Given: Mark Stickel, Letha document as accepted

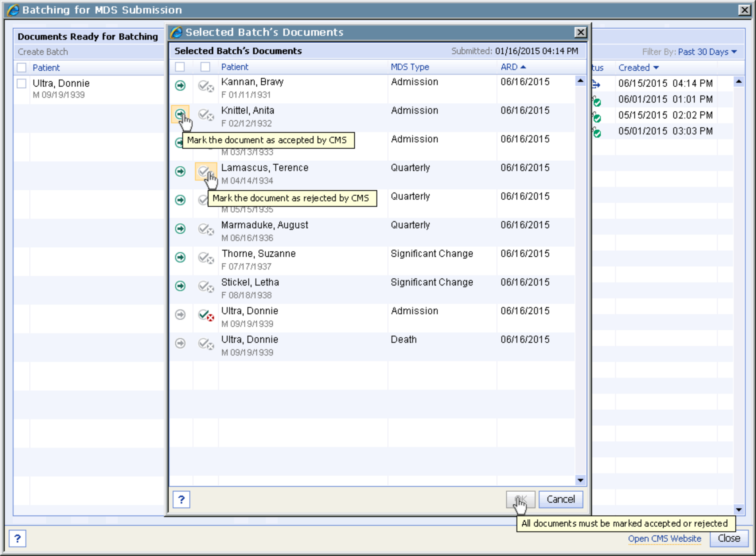Looking at the screenshot, I should point(180,286).
